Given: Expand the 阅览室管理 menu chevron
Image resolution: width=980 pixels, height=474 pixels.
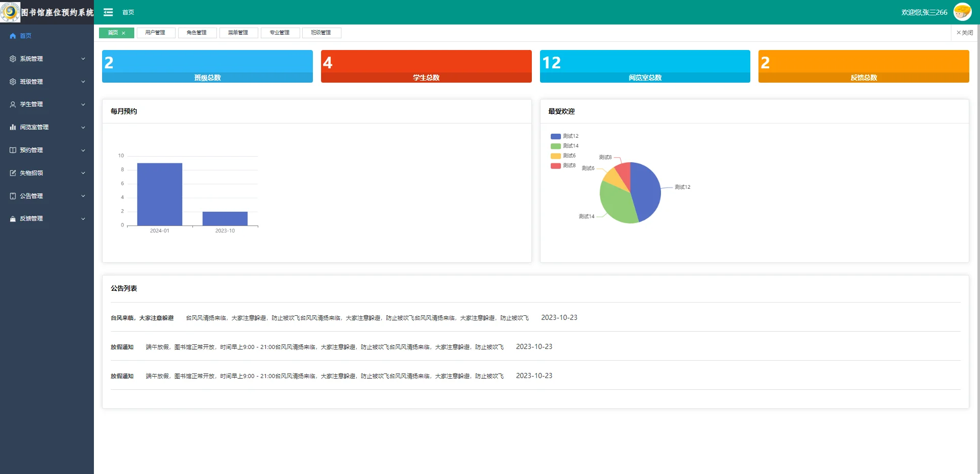Looking at the screenshot, I should coord(83,127).
